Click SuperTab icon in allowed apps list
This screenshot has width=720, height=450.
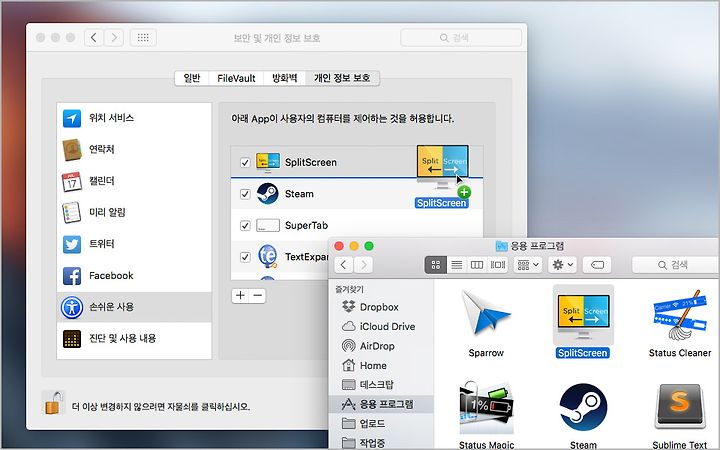pyautogui.click(x=268, y=225)
